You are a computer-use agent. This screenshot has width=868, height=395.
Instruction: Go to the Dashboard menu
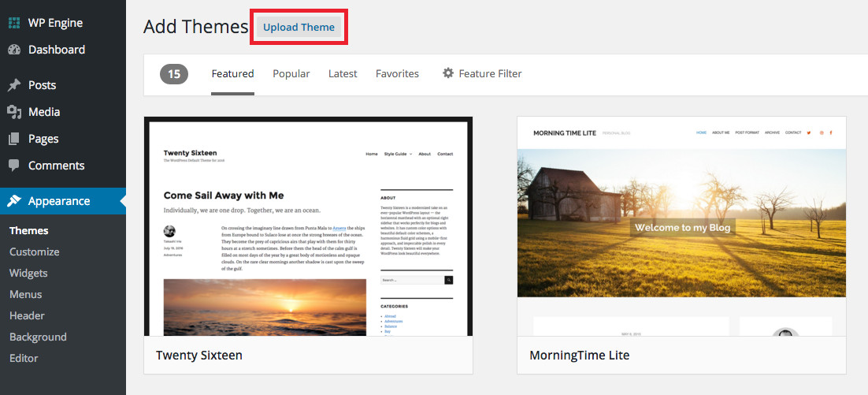point(57,50)
